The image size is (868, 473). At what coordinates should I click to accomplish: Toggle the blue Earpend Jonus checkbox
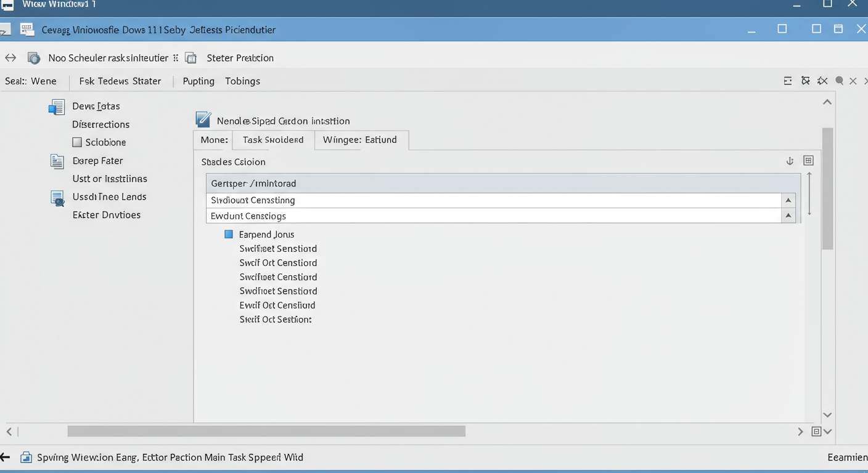229,234
